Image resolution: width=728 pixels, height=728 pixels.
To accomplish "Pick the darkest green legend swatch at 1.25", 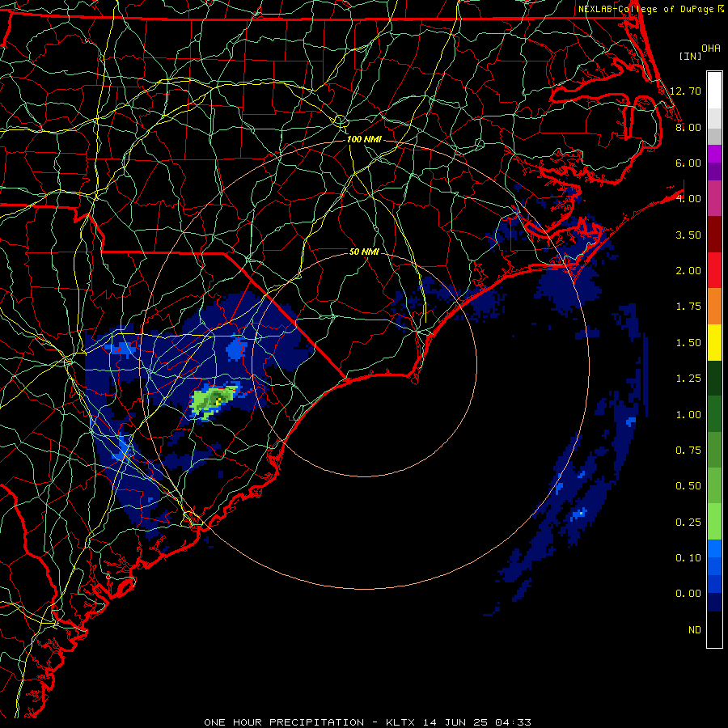I will pos(714,379).
